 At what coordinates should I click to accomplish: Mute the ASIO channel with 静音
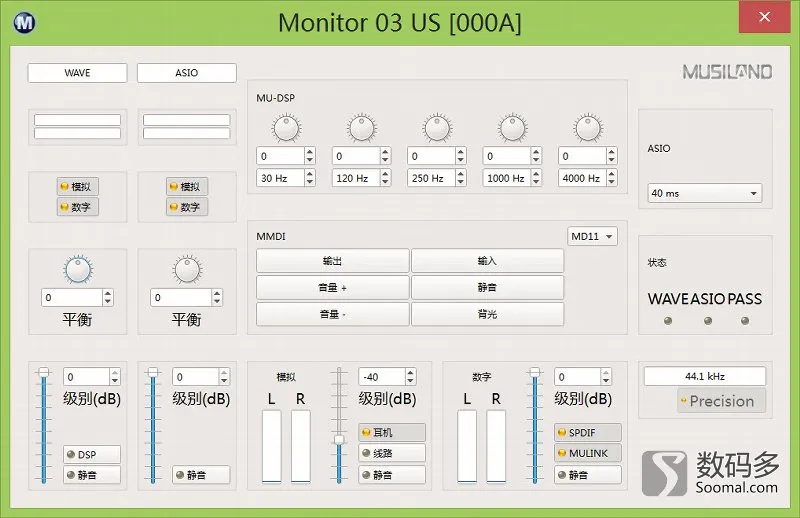click(x=201, y=475)
